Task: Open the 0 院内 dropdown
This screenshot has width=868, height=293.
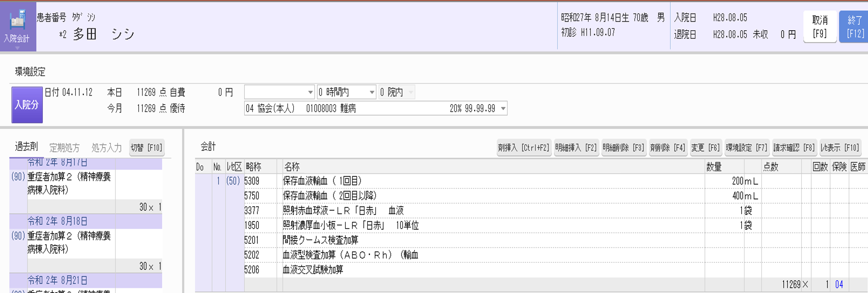Action: 397,92
